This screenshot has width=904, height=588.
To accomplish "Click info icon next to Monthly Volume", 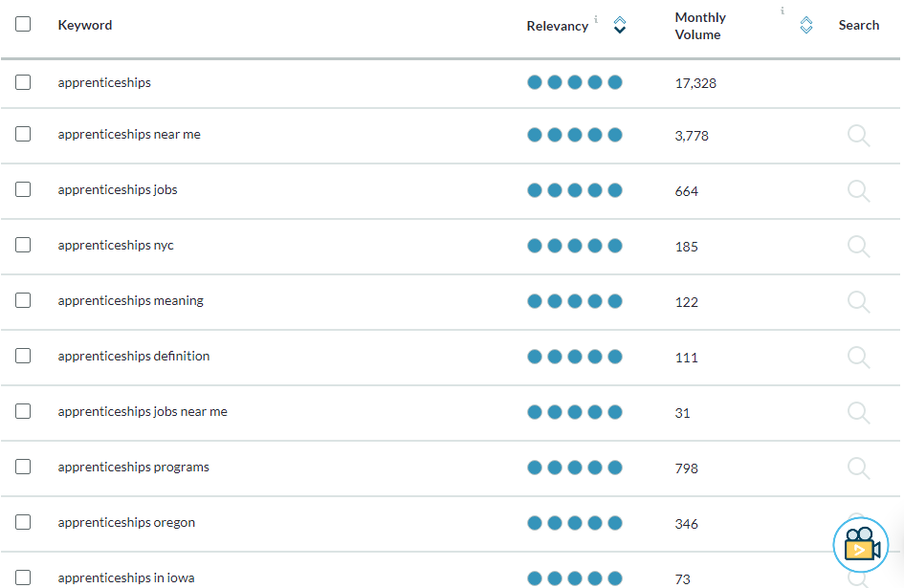I will click(x=783, y=11).
